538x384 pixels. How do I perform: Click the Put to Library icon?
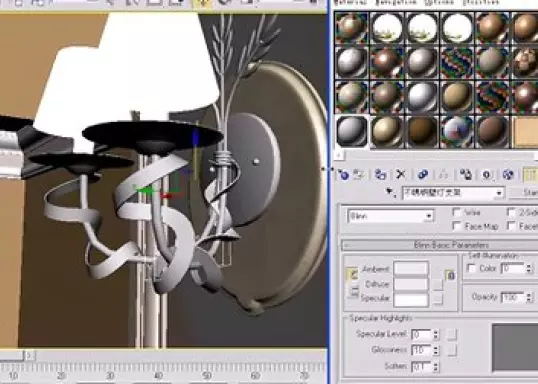coord(466,174)
